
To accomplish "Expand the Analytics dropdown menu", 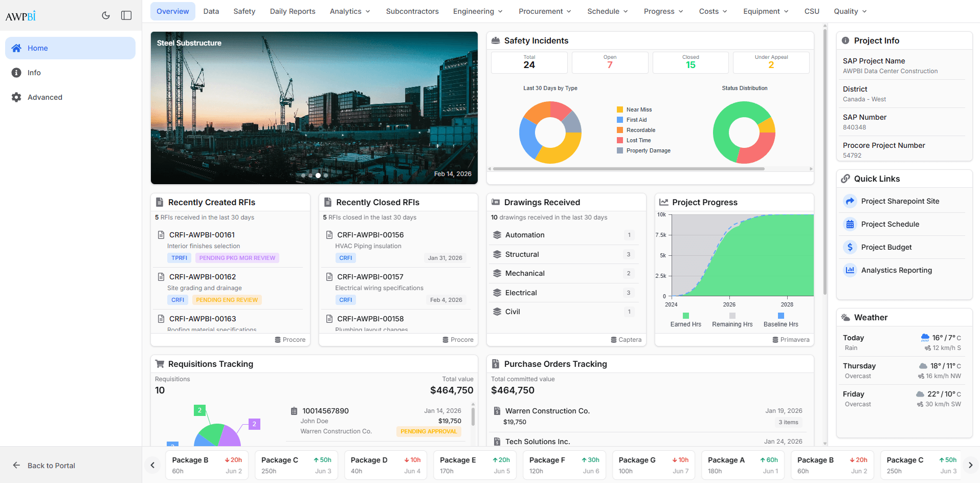I will tap(350, 11).
